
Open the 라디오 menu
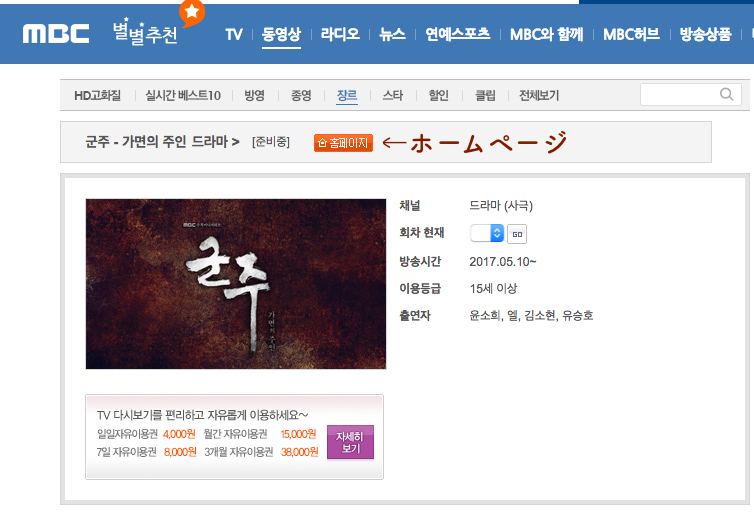(340, 34)
